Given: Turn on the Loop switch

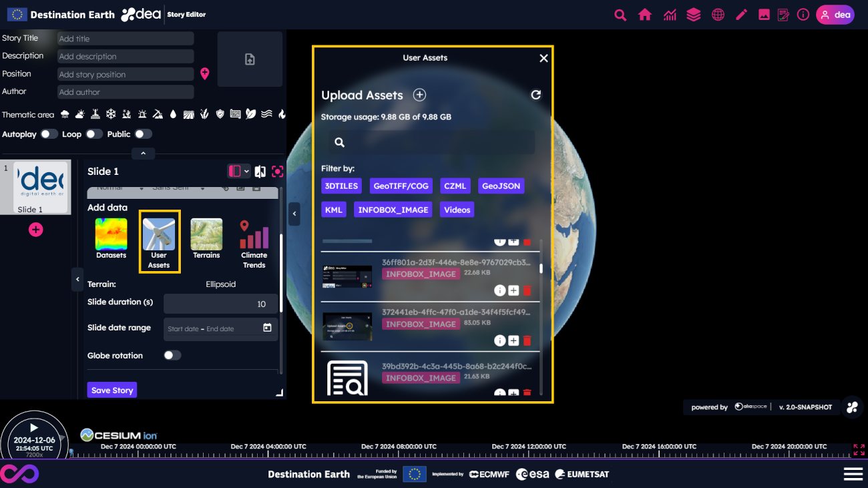Looking at the screenshot, I should click(93, 134).
